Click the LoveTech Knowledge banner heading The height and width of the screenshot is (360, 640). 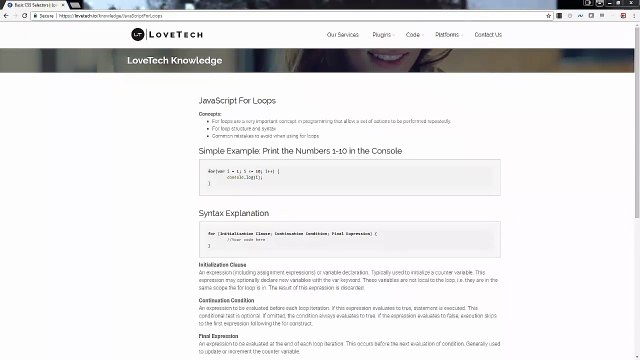tap(174, 60)
